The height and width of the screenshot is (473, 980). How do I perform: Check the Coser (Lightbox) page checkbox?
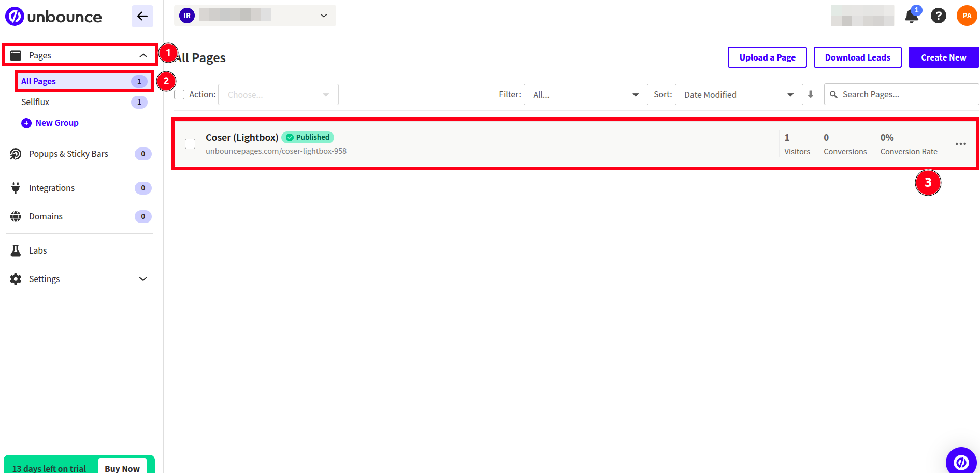(190, 144)
